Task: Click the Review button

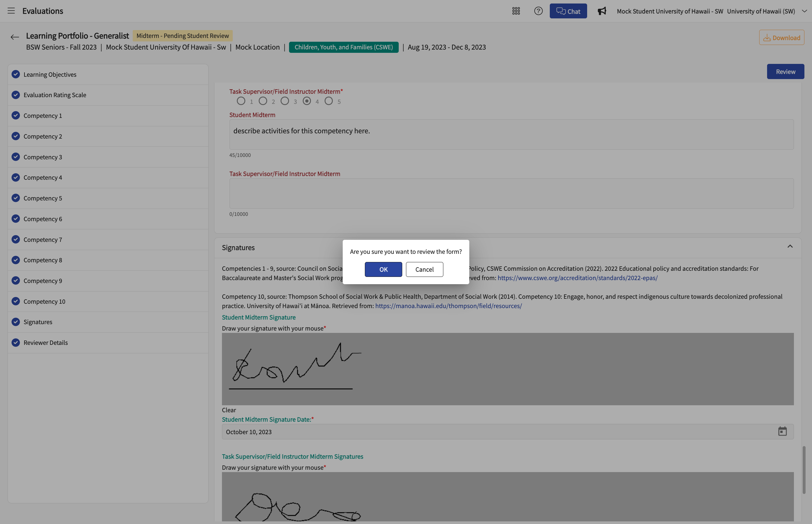Action: pos(785,71)
